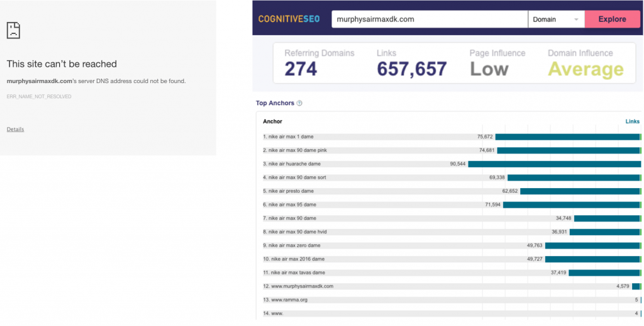
Task: Click the 71,594 links bar
Action: pos(572,205)
